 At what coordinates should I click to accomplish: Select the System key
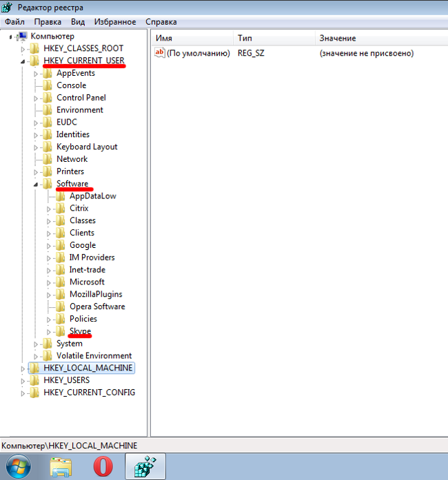click(70, 344)
